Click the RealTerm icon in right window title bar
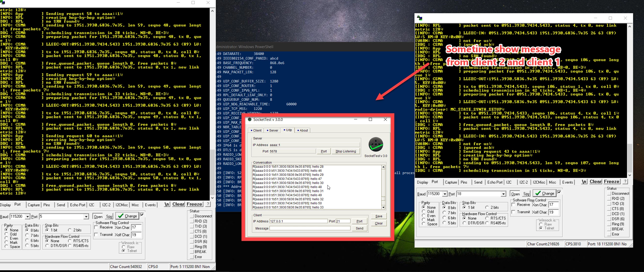 (420, 18)
